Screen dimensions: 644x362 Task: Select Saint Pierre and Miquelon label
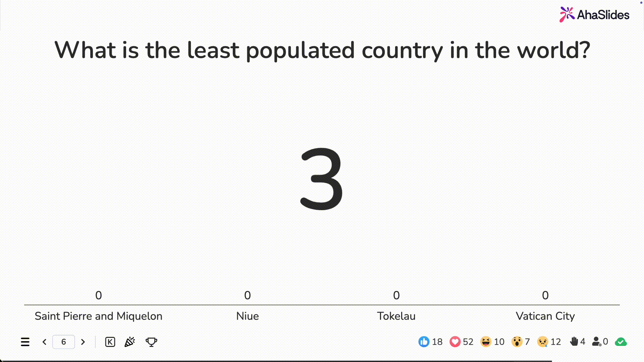pos(99,316)
